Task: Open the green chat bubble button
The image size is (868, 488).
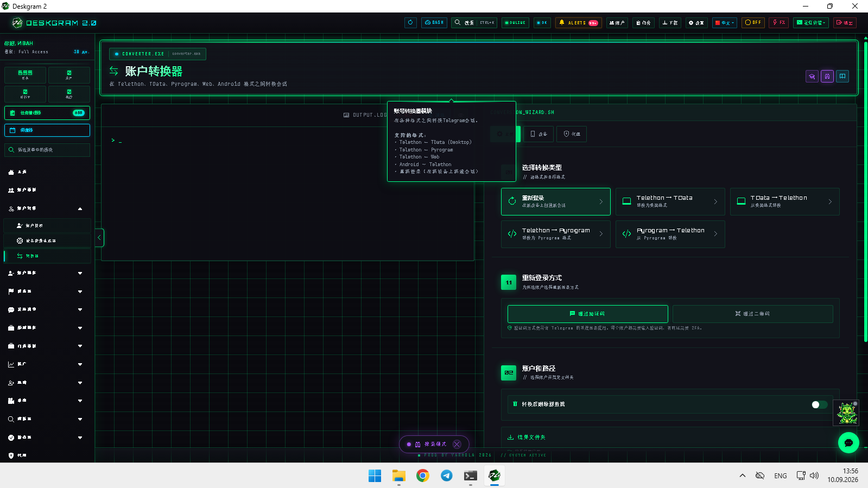Action: pos(848,442)
